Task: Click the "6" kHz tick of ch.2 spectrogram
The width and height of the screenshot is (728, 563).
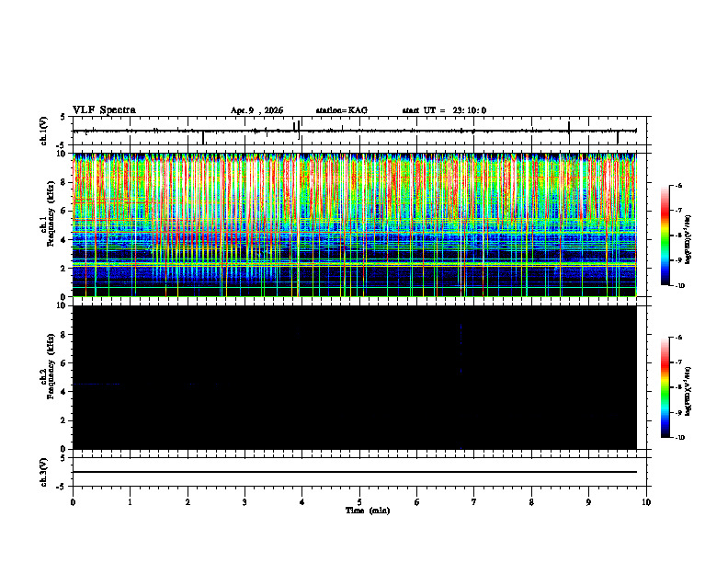Action: tap(64, 363)
